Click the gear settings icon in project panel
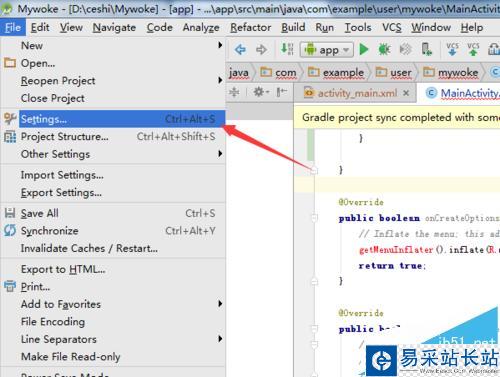 pyautogui.click(x=260, y=92)
